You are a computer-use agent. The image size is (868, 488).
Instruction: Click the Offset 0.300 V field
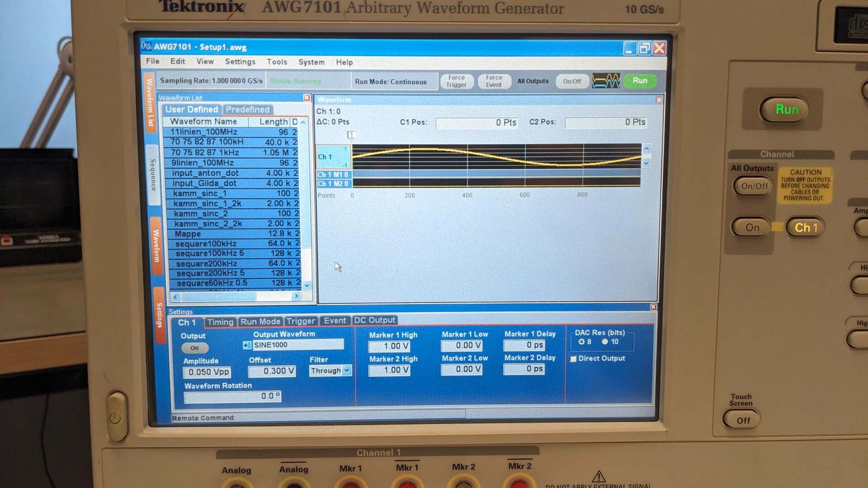(x=272, y=371)
